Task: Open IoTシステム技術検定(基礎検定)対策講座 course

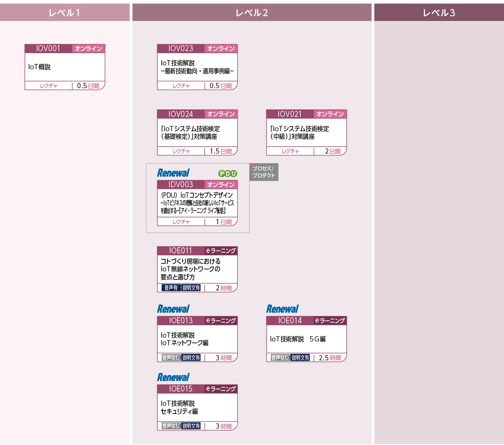Action: [x=190, y=133]
